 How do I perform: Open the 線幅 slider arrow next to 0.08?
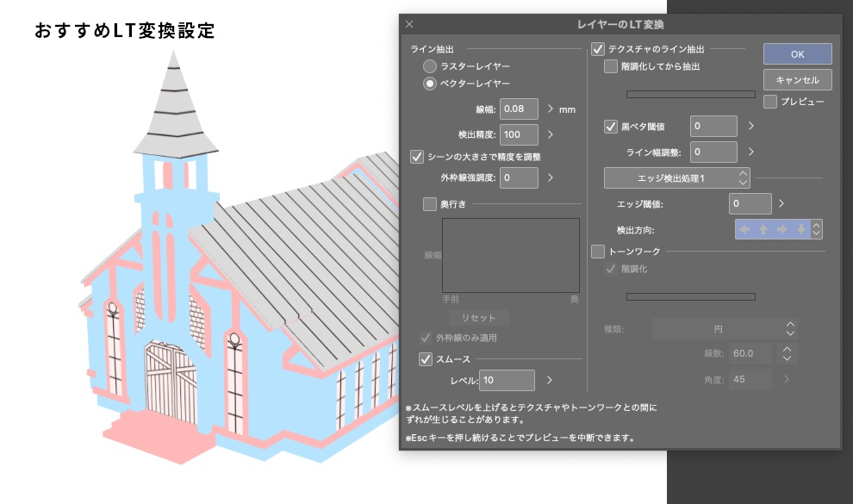[x=550, y=109]
